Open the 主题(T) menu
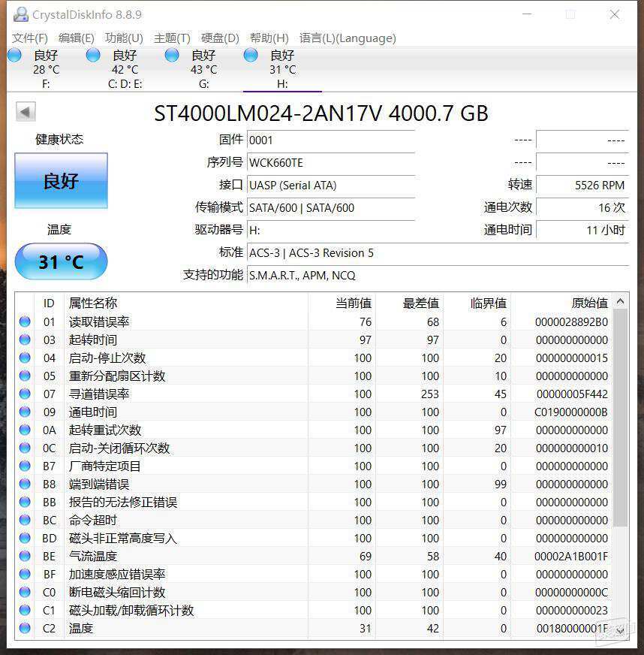 (172, 38)
